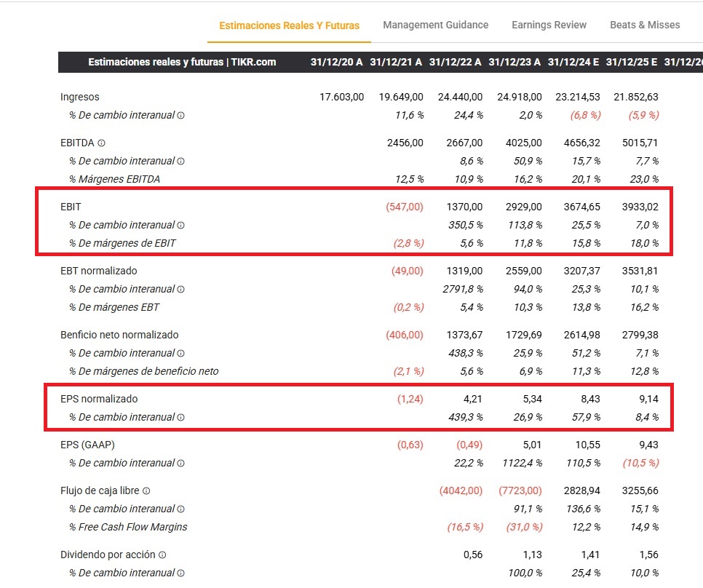The height and width of the screenshot is (588, 703).
Task: Switch to the Management Guidance tab
Action: 436,25
